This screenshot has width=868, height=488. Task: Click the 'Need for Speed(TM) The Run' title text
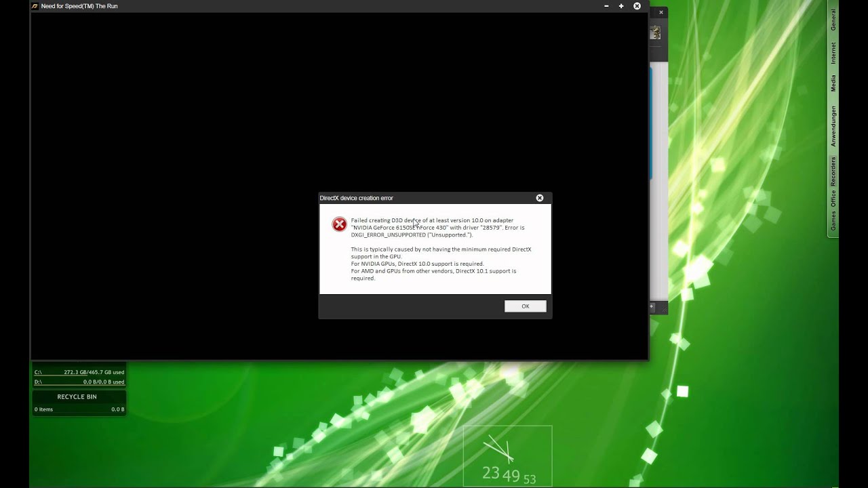(x=79, y=6)
